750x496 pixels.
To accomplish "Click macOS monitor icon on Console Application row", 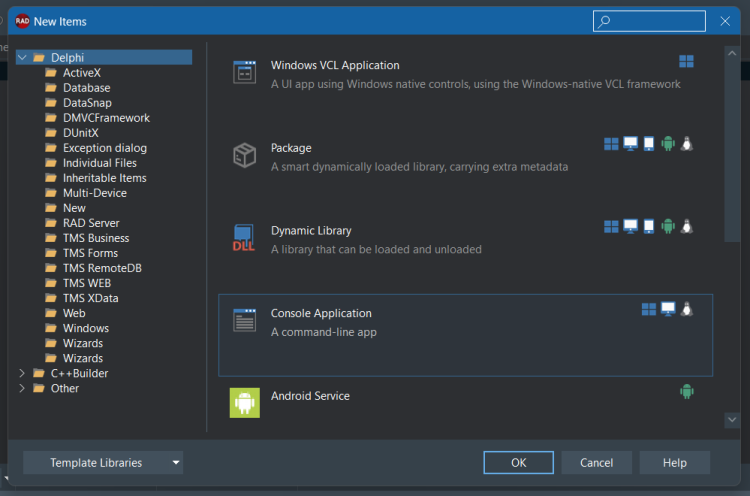I will pos(668,309).
